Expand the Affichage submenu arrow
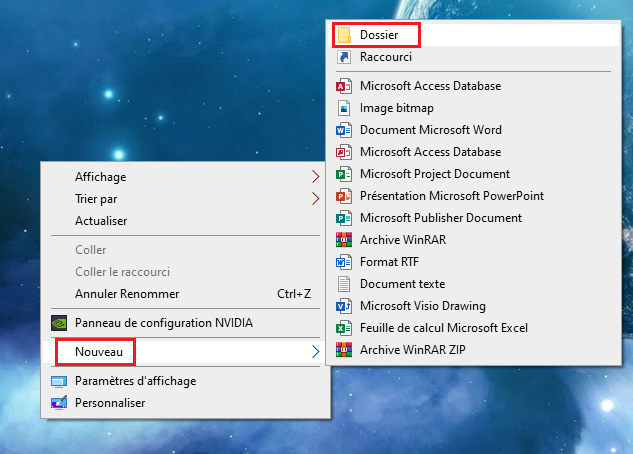 click(315, 177)
